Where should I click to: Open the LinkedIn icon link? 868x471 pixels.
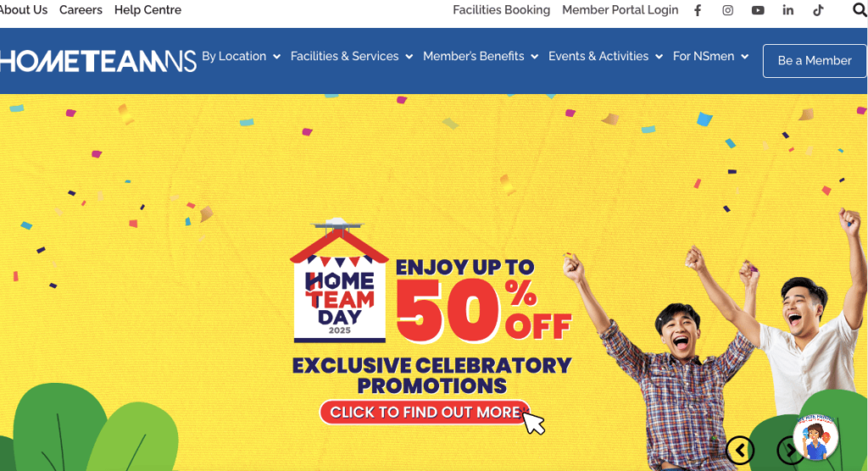[x=787, y=10]
